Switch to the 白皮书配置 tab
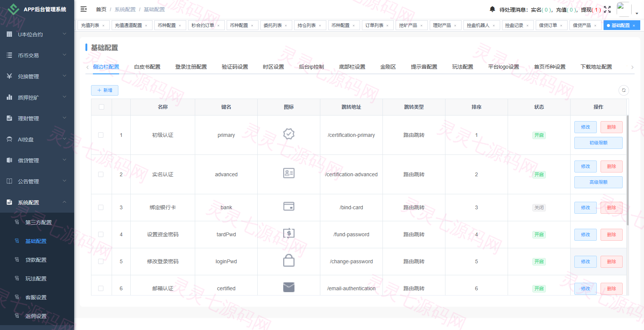The width and height of the screenshot is (644, 330). (147, 67)
